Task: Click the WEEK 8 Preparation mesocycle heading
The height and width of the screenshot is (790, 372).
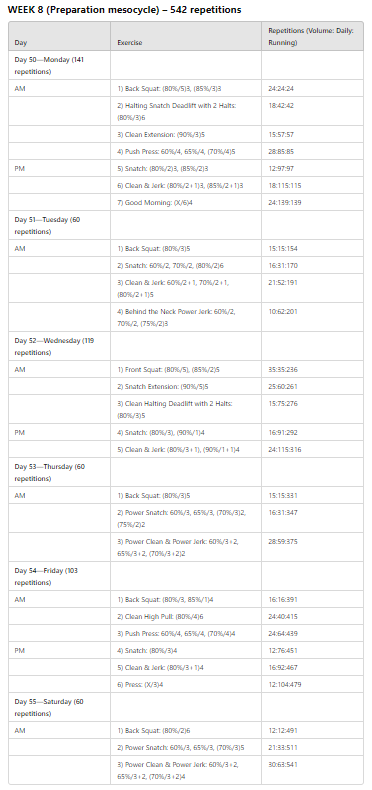Action: [x=125, y=10]
